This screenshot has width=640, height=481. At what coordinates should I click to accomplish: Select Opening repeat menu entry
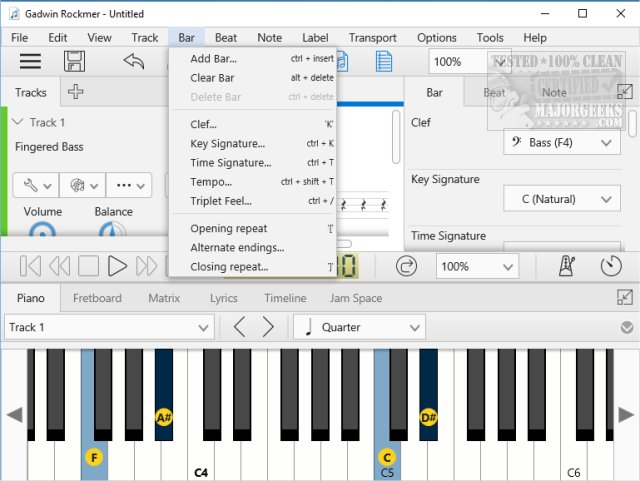pyautogui.click(x=253, y=229)
